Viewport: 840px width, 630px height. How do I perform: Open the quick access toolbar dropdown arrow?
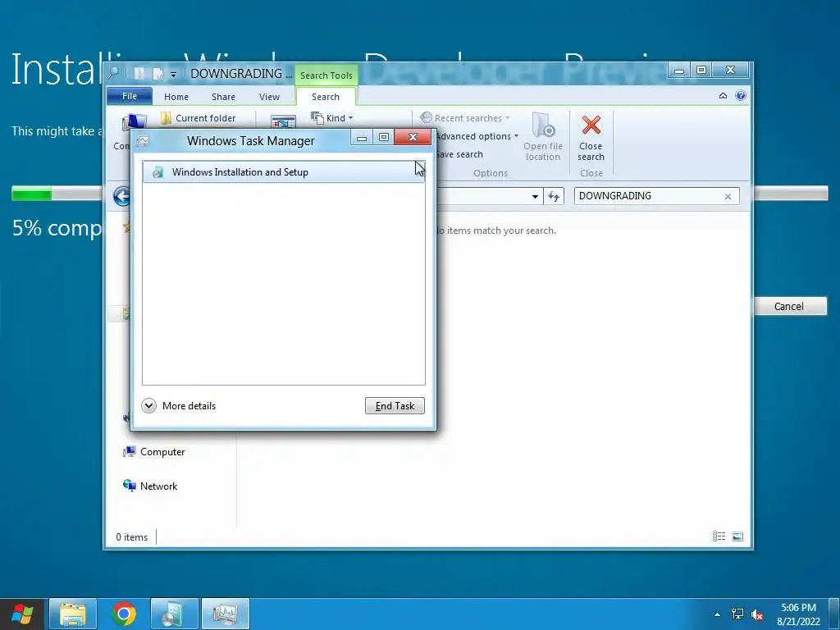tap(173, 75)
